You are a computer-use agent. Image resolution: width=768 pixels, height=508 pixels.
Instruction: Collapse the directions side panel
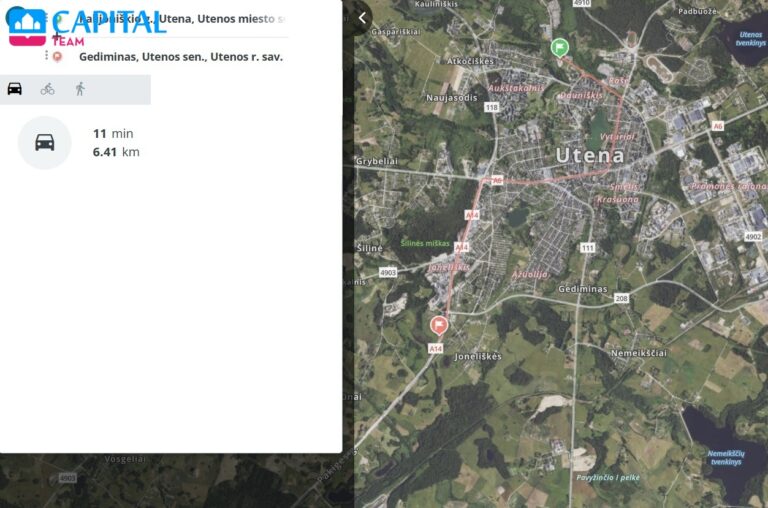point(362,17)
